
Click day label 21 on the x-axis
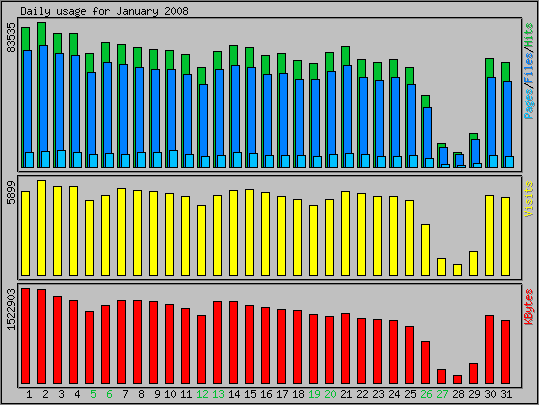[346, 394]
